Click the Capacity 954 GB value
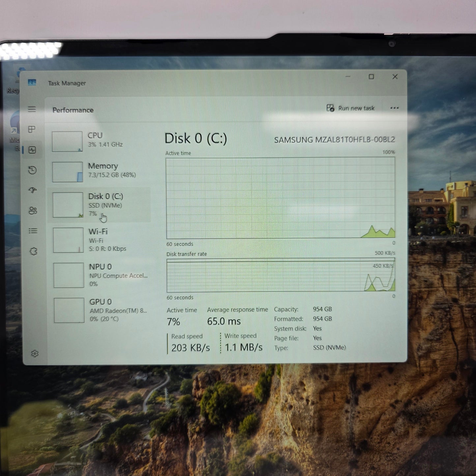Viewport: 476px width, 476px height. click(322, 309)
